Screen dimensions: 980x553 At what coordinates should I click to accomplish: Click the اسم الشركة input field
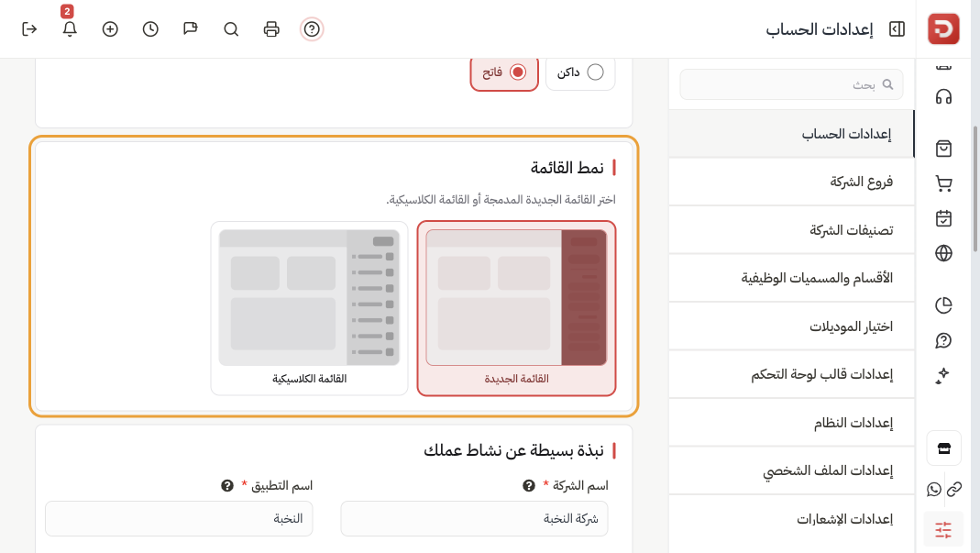tap(474, 518)
